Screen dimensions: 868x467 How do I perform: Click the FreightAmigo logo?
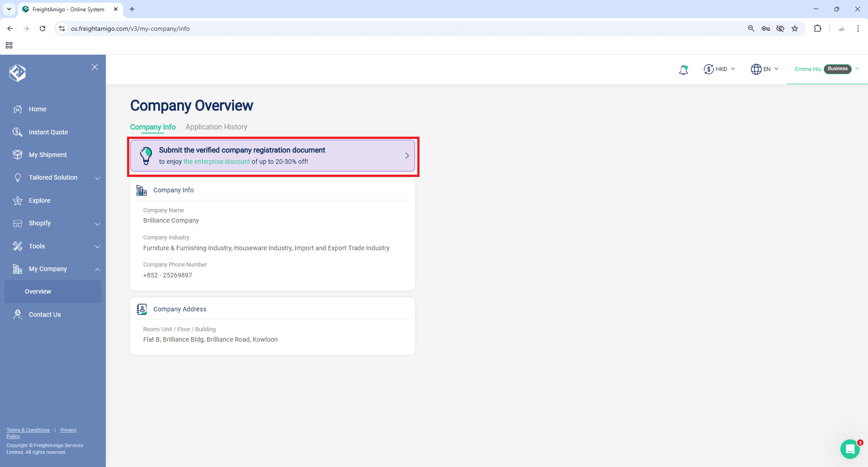coord(17,72)
